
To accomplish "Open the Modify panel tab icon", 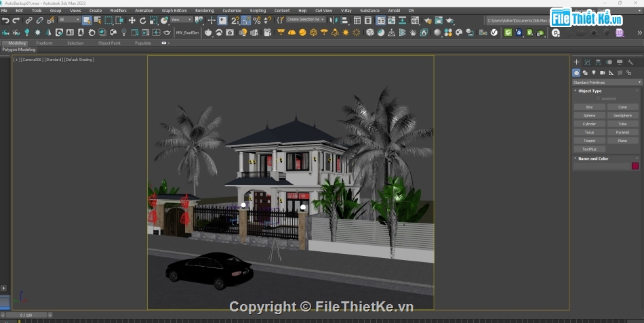I will click(x=587, y=62).
